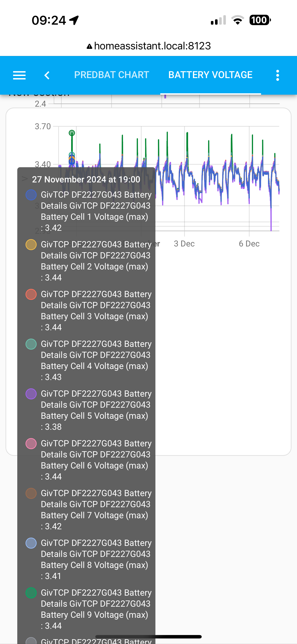
Task: Click the Cell 5 Voltage purple swatch
Action: point(31,394)
